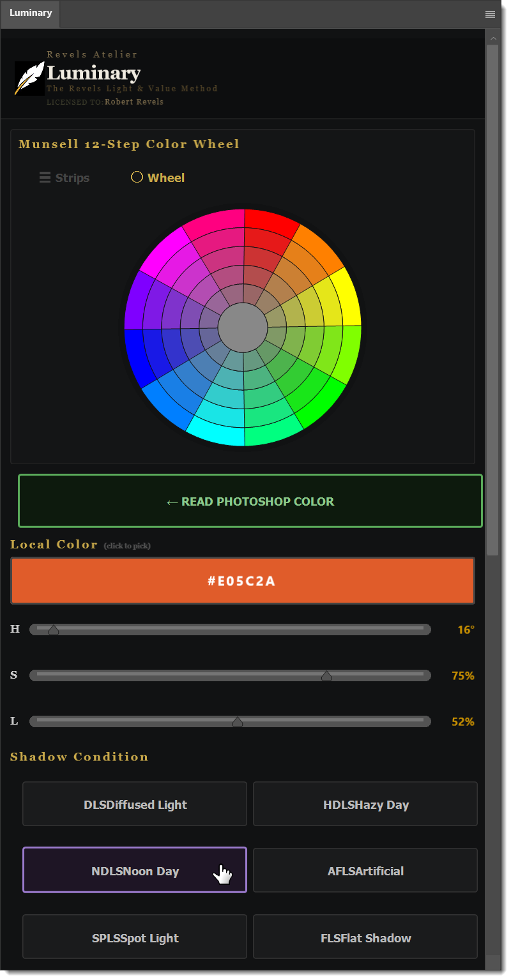Click the Hue slider handle

54,629
